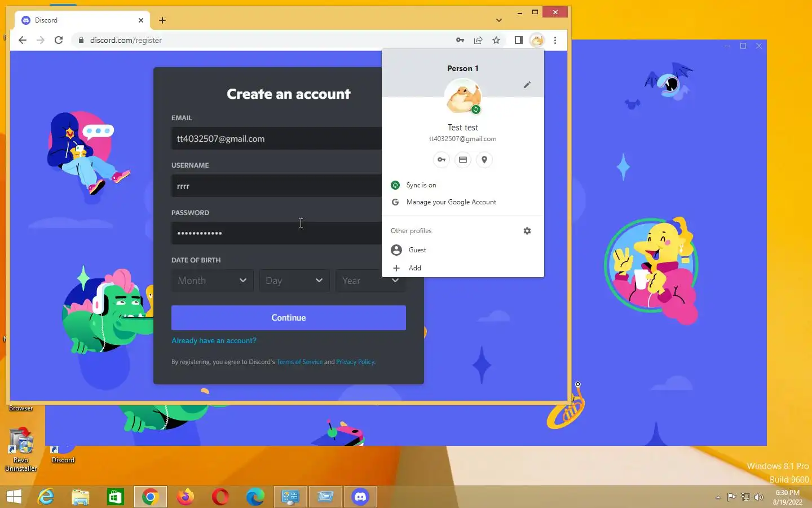Click the Username field containing rrrr
This screenshot has width=812, height=508.
point(276,186)
